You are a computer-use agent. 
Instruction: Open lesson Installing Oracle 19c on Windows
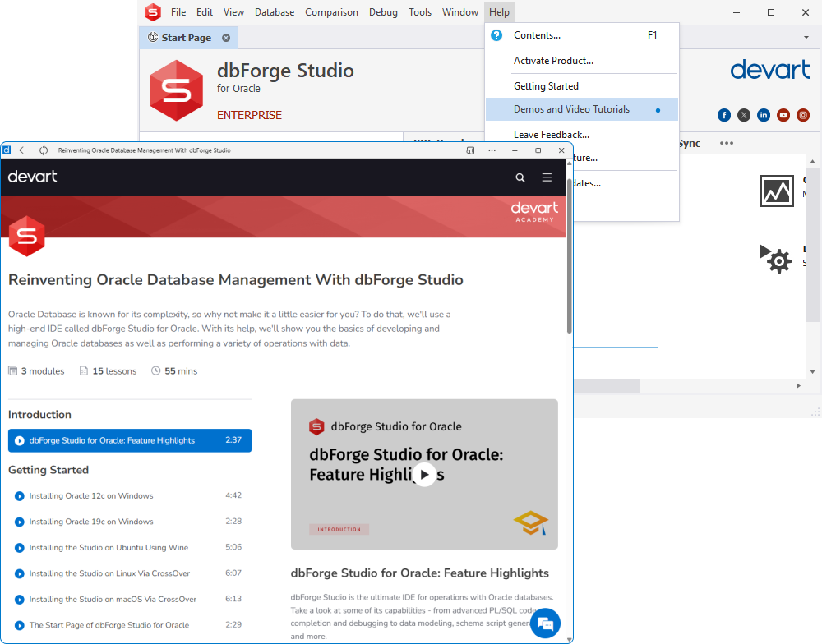[130, 522]
